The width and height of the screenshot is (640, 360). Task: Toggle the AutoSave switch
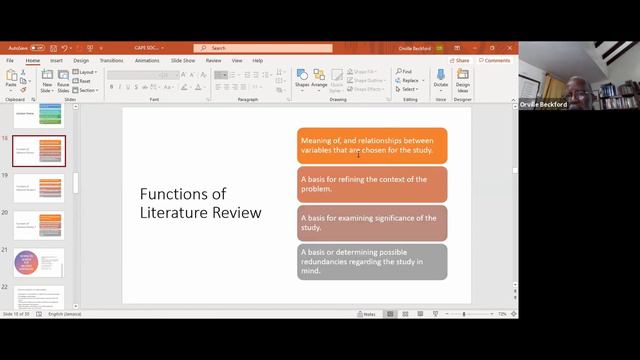pos(38,48)
